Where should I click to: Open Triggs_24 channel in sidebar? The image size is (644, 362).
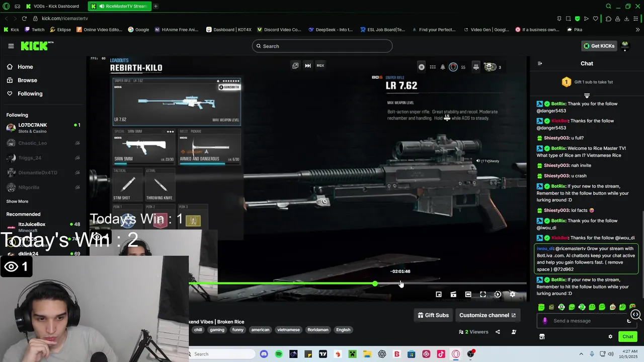(43, 158)
